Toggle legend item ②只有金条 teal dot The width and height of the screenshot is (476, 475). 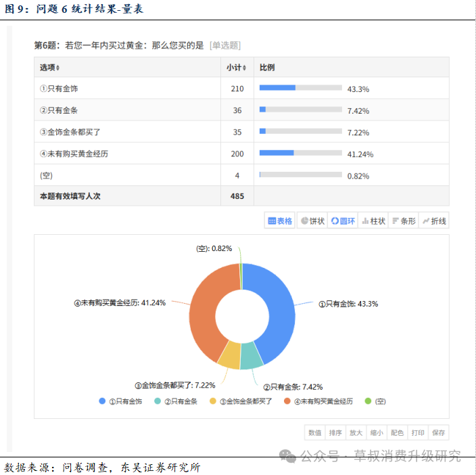(x=158, y=401)
